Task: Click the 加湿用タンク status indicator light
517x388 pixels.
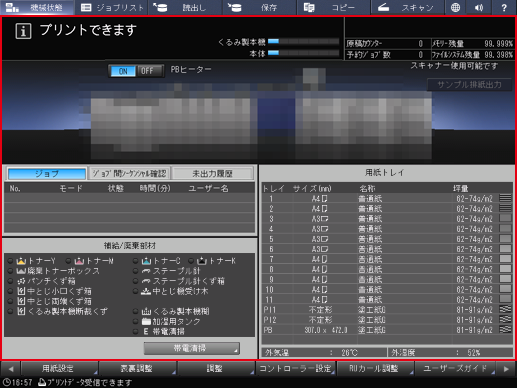Action: click(x=135, y=322)
